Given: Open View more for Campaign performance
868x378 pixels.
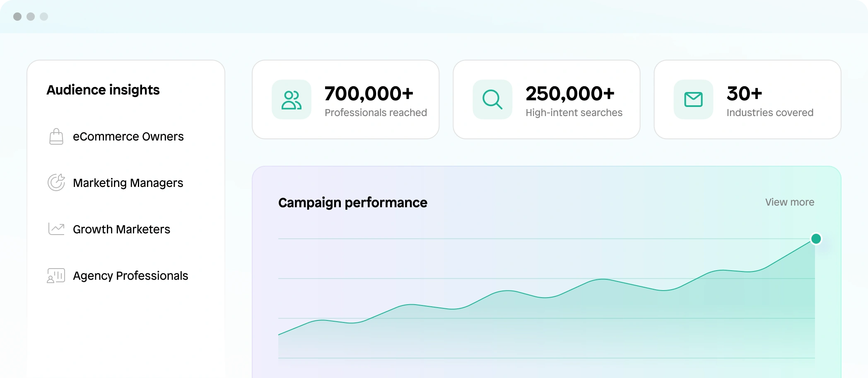Looking at the screenshot, I should click(x=790, y=202).
